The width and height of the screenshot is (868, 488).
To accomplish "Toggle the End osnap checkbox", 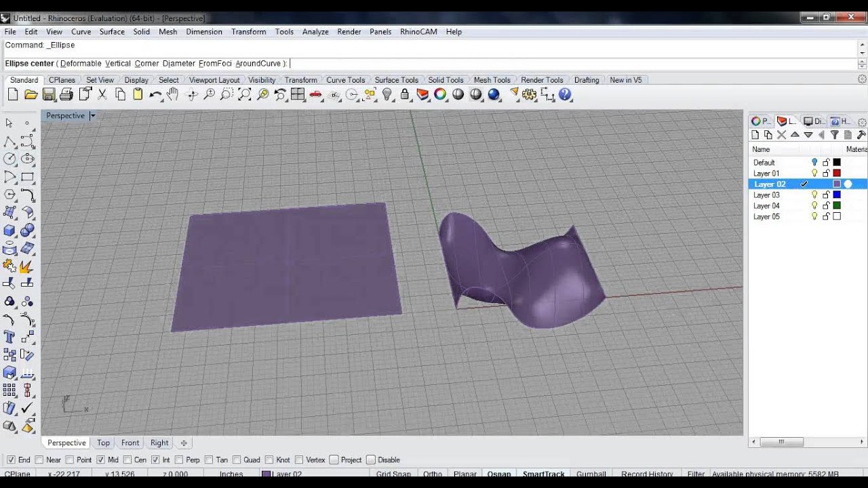I will click(11, 460).
